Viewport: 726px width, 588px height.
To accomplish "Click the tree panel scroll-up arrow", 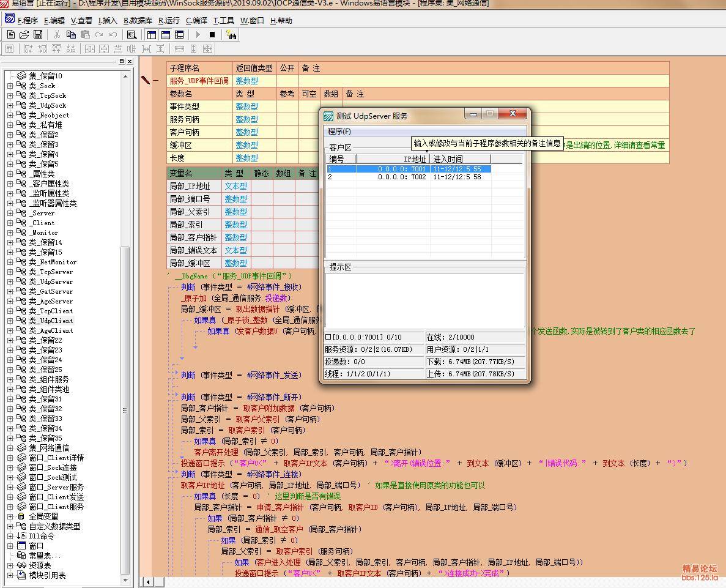I will (125, 76).
